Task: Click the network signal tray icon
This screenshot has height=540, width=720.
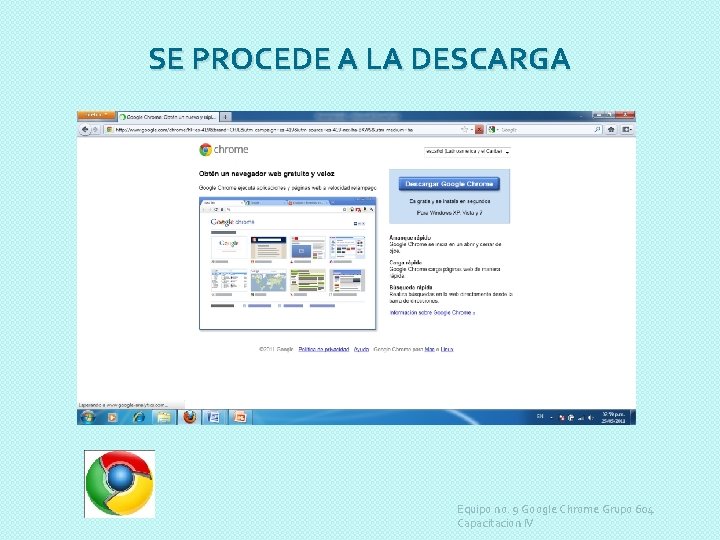Action: [x=581, y=418]
